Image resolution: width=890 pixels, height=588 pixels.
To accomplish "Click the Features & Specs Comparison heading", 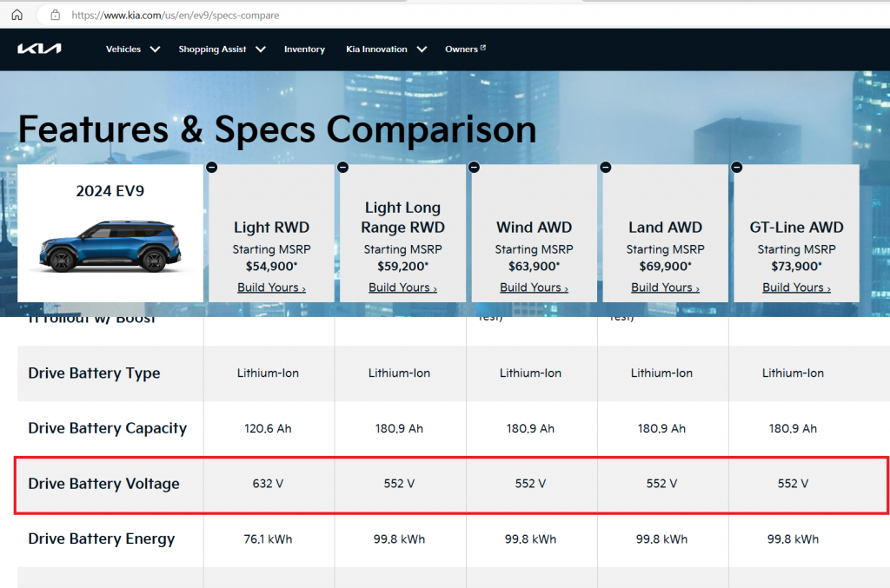I will tap(277, 129).
